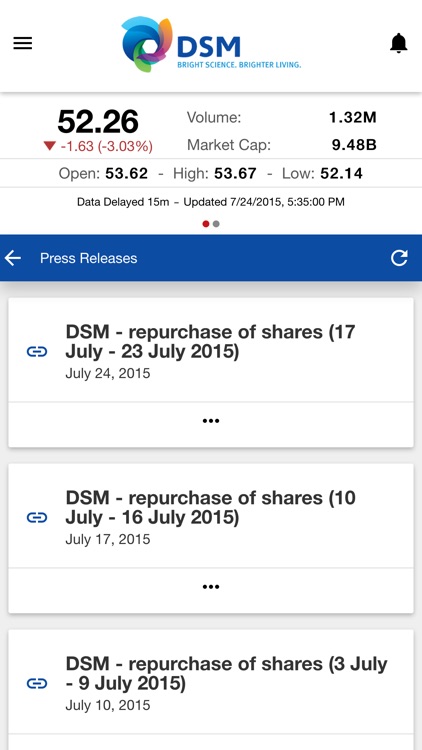Open DSM repurchase of shares 3 July - 9 July
The width and height of the screenshot is (422, 750).
point(226,673)
